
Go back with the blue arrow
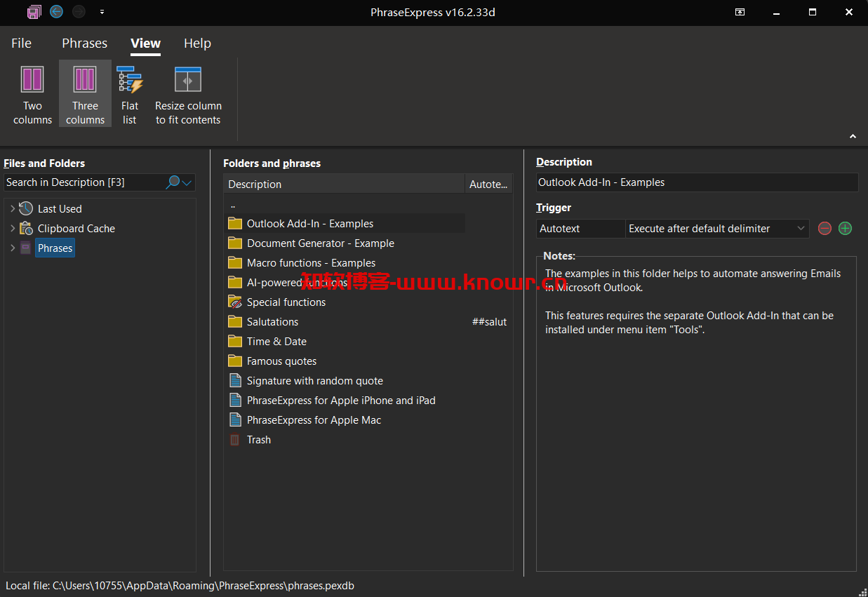tap(57, 12)
